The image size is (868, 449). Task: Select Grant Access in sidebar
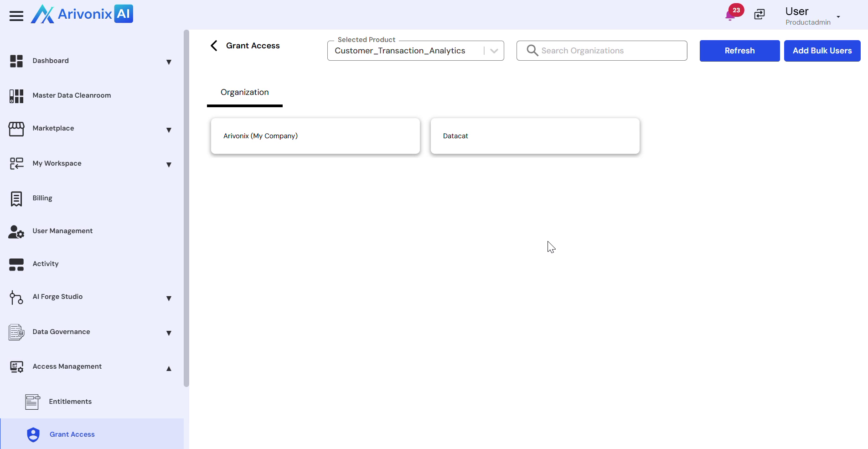tap(72, 434)
